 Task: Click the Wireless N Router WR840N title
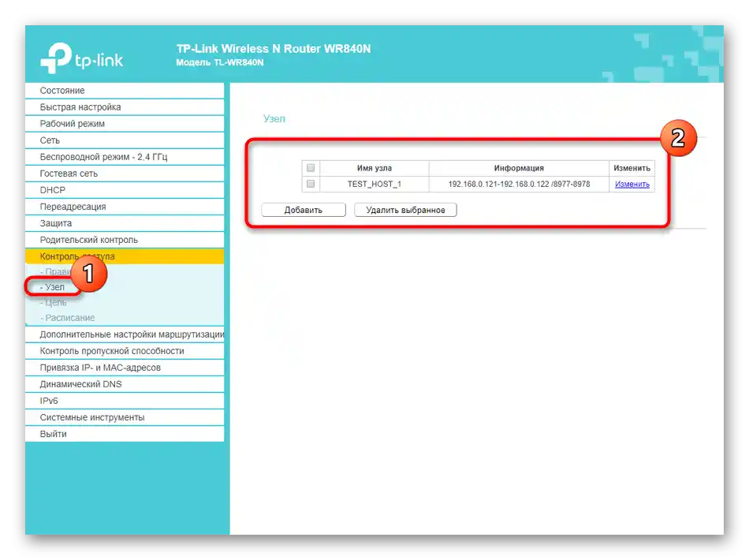click(274, 49)
